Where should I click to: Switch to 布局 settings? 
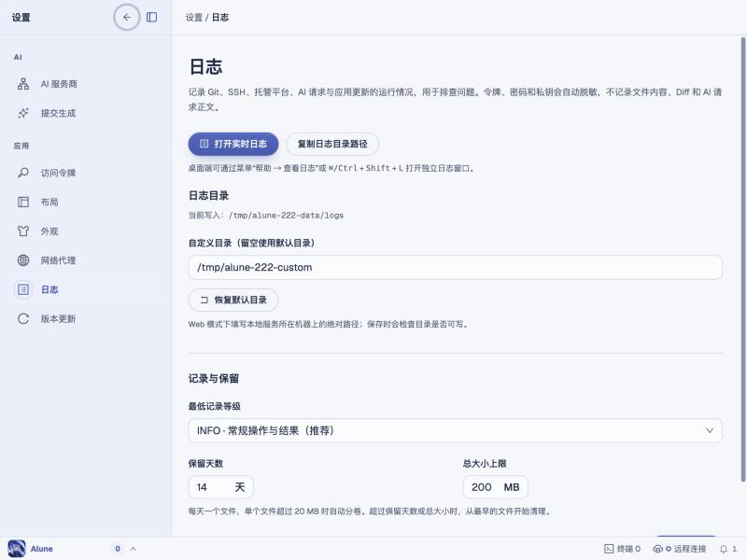[86, 202]
